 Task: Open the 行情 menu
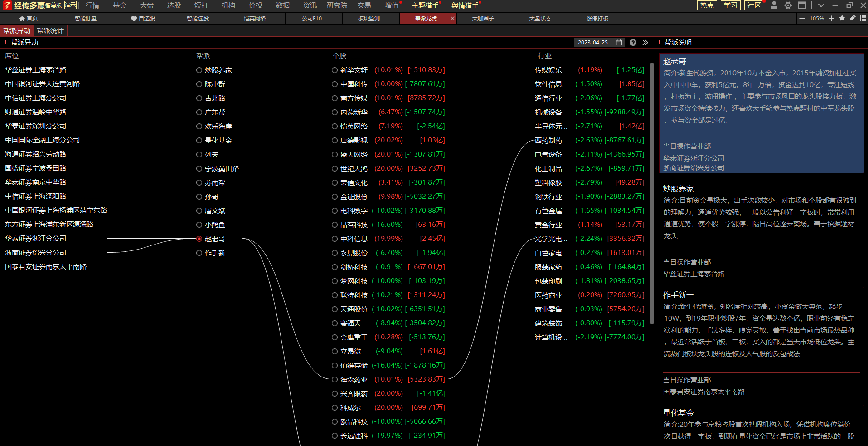point(92,5)
